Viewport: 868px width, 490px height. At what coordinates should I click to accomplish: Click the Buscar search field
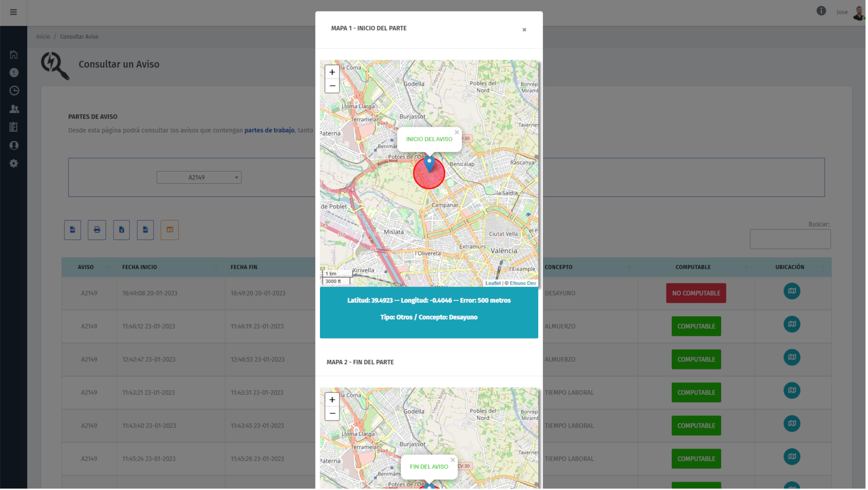[x=790, y=239]
